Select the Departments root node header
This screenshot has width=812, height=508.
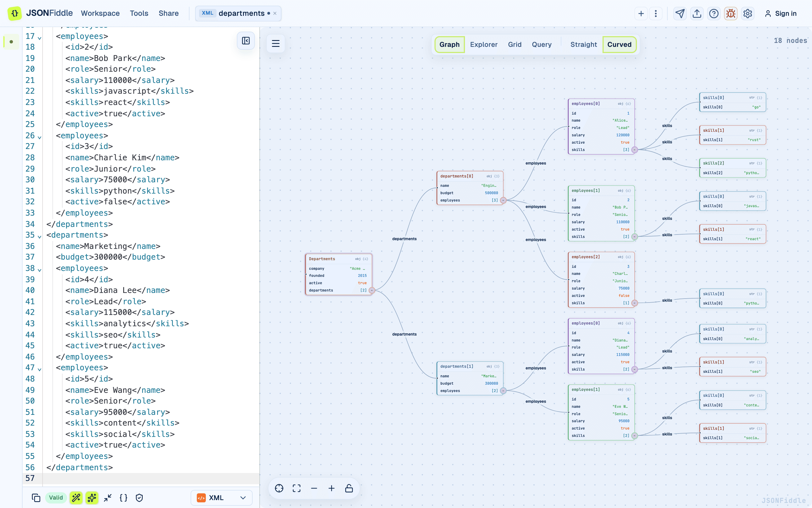[339, 259]
